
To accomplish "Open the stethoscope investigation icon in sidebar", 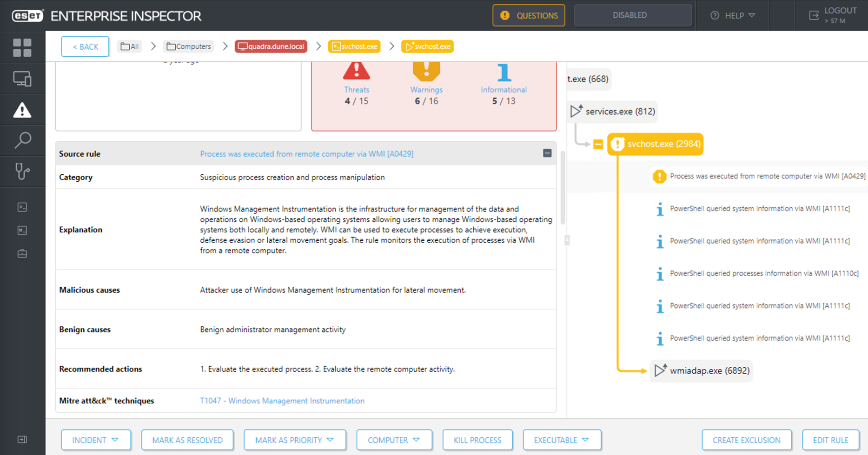I will [22, 171].
